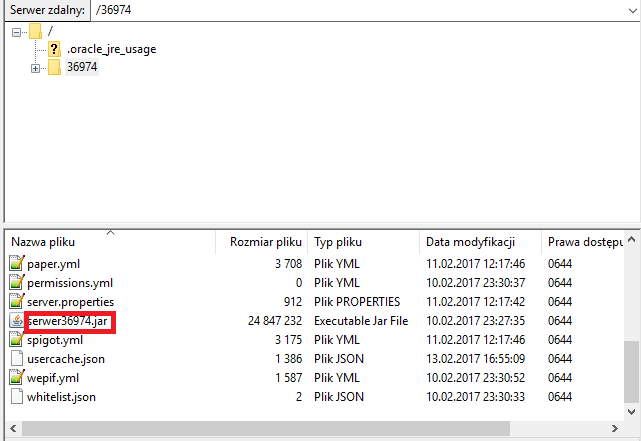The image size is (641, 441).
Task: Select the wepif.yml file icon
Action: tap(16, 378)
